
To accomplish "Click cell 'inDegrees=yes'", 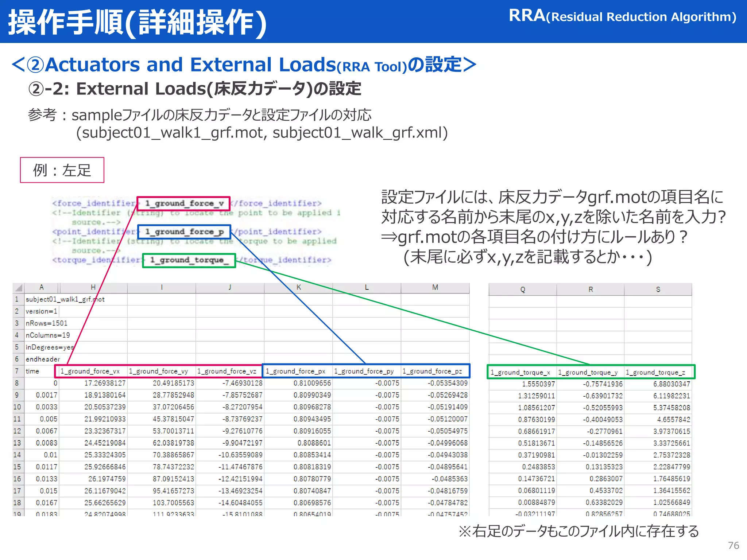I will (50, 347).
